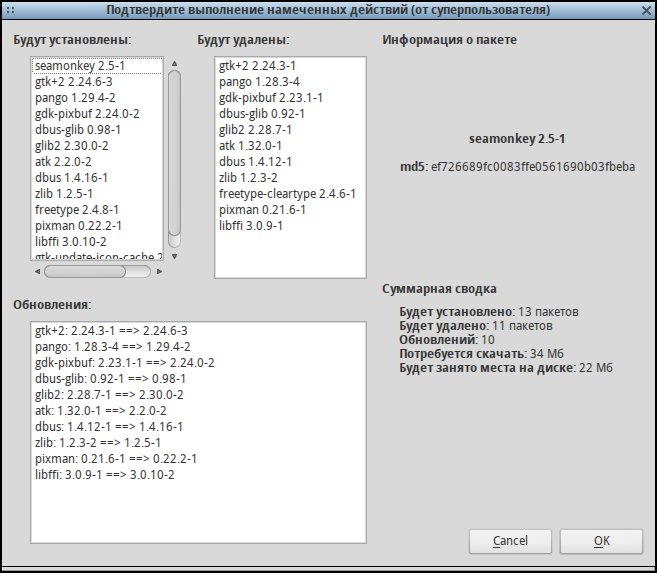Click the vertical scrollbar thumb of install list
Viewport: 657px width, 573px height.
click(x=174, y=153)
